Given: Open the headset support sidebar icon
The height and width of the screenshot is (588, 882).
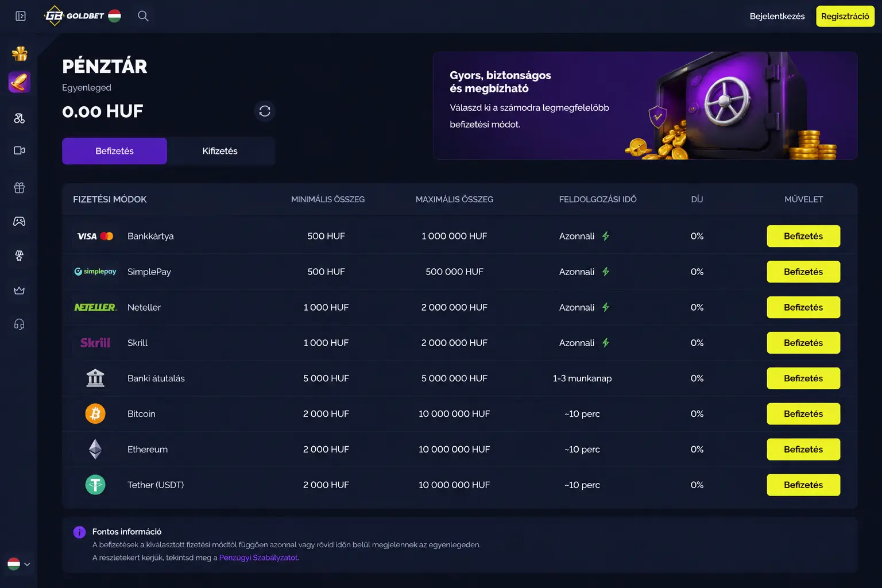Looking at the screenshot, I should [20, 324].
